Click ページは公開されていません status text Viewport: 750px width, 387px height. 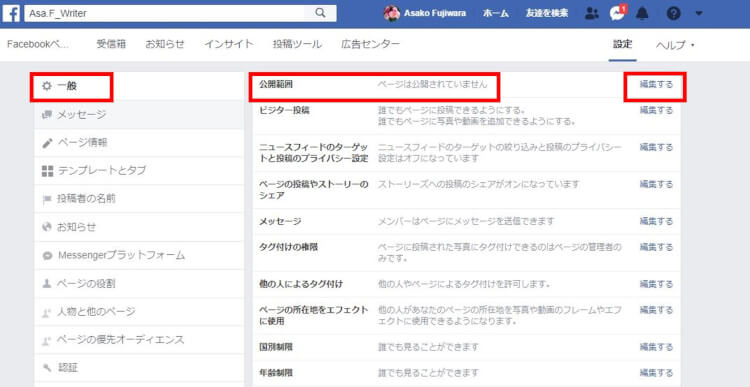pyautogui.click(x=432, y=85)
